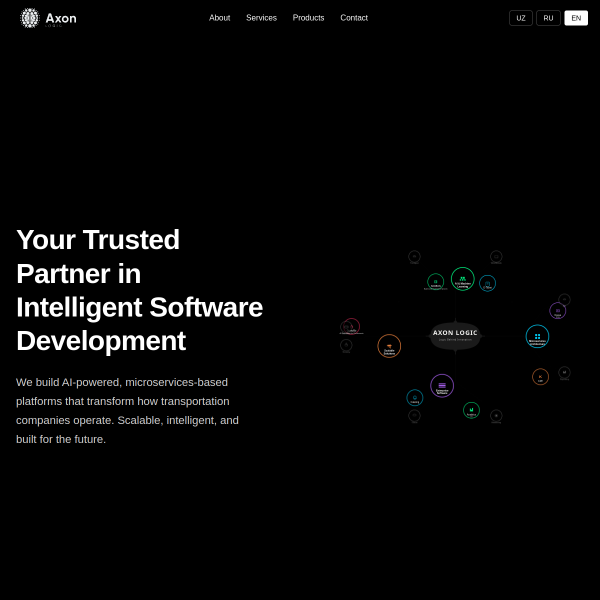Select the large purple Enterprise Software node

coord(442,386)
